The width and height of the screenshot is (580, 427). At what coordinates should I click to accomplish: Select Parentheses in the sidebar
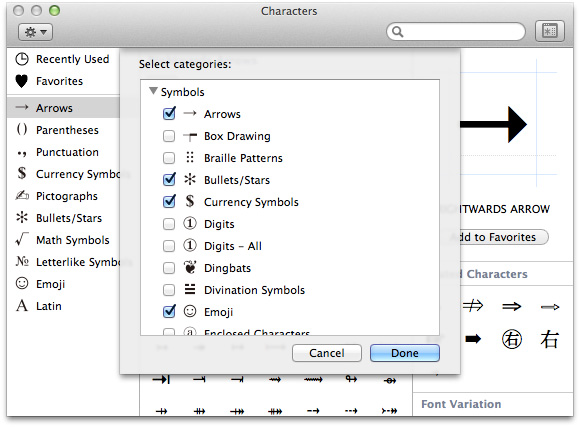point(63,130)
